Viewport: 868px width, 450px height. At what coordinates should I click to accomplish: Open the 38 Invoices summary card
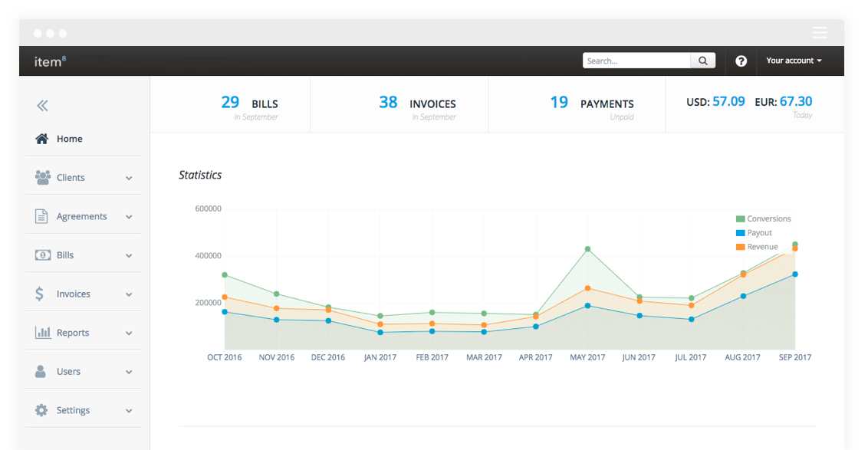coord(399,104)
